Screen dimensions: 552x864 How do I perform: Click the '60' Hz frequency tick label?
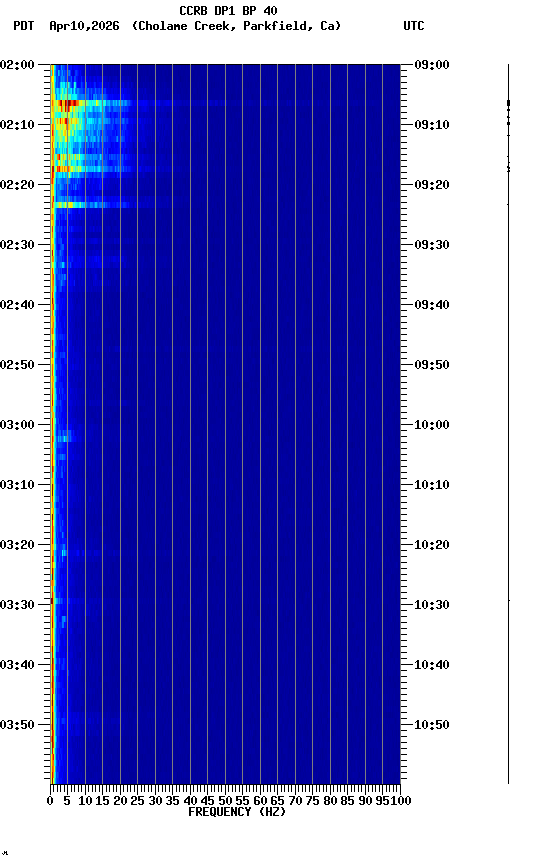[x=260, y=801]
